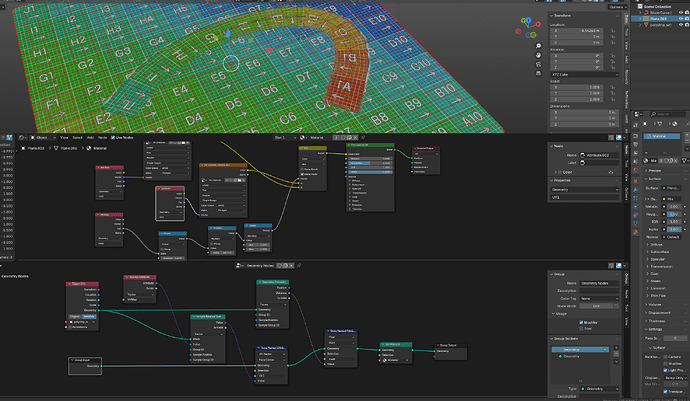The height and width of the screenshot is (401, 690).
Task: Adjust the Roughness slider value
Action: point(673,214)
